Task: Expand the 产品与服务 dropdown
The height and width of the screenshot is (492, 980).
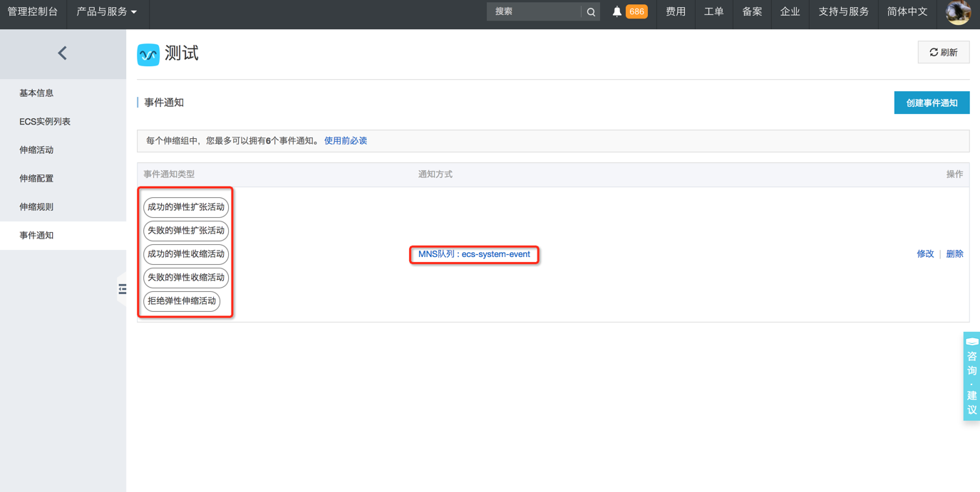Action: coord(106,12)
